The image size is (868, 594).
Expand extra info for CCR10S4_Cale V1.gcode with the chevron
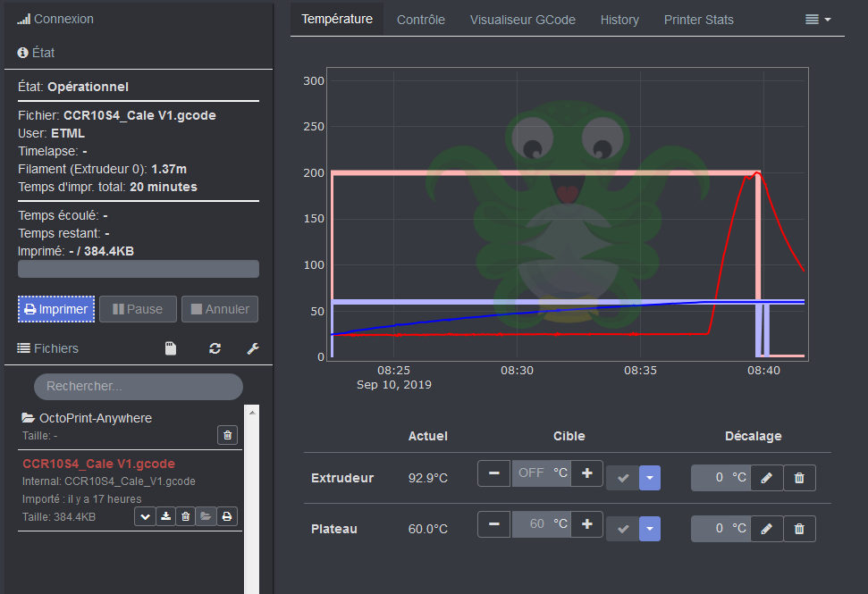(x=145, y=516)
